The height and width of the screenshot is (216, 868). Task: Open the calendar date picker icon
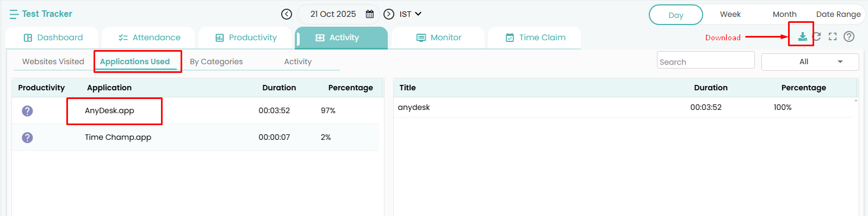tap(370, 14)
